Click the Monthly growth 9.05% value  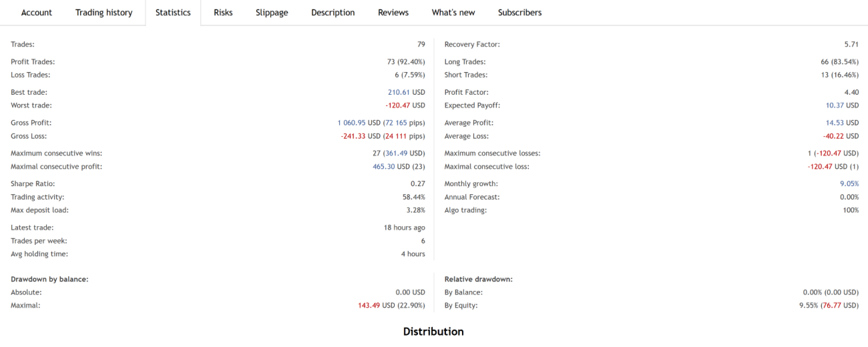pos(848,184)
